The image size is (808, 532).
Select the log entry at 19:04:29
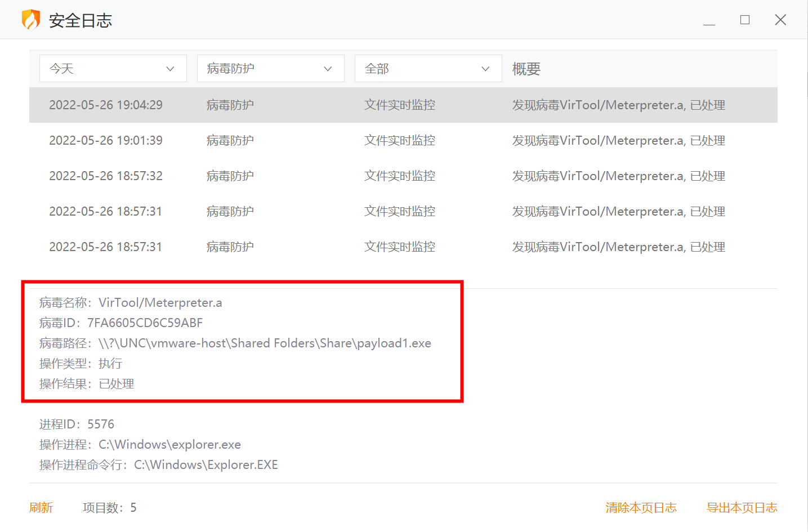click(403, 105)
